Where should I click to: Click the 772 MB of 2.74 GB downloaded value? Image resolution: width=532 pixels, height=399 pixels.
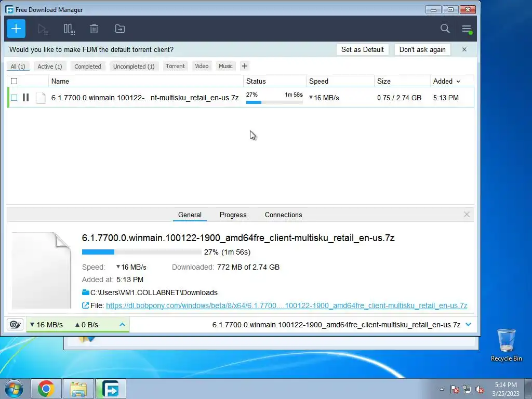(248, 267)
